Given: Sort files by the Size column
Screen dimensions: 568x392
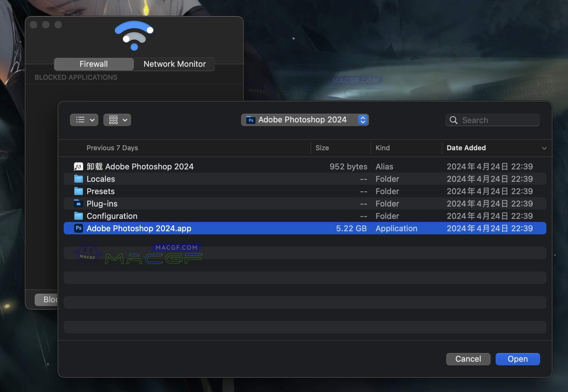Looking at the screenshot, I should 322,148.
